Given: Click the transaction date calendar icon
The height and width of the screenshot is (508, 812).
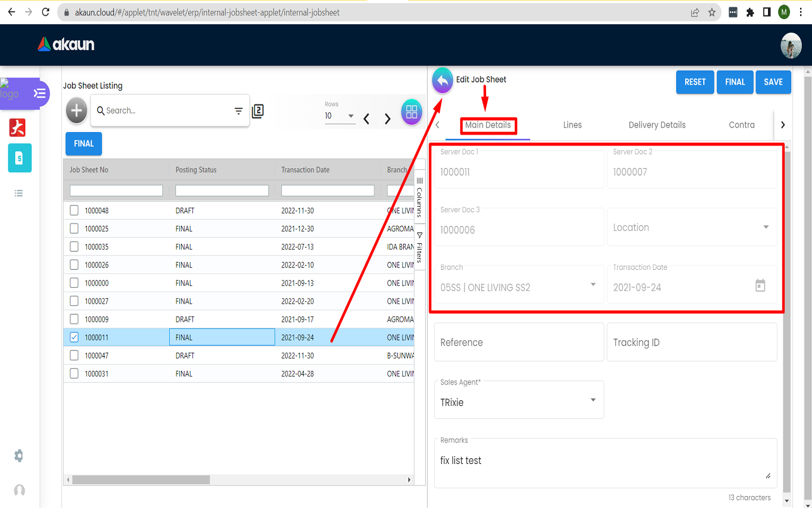Looking at the screenshot, I should pos(760,286).
